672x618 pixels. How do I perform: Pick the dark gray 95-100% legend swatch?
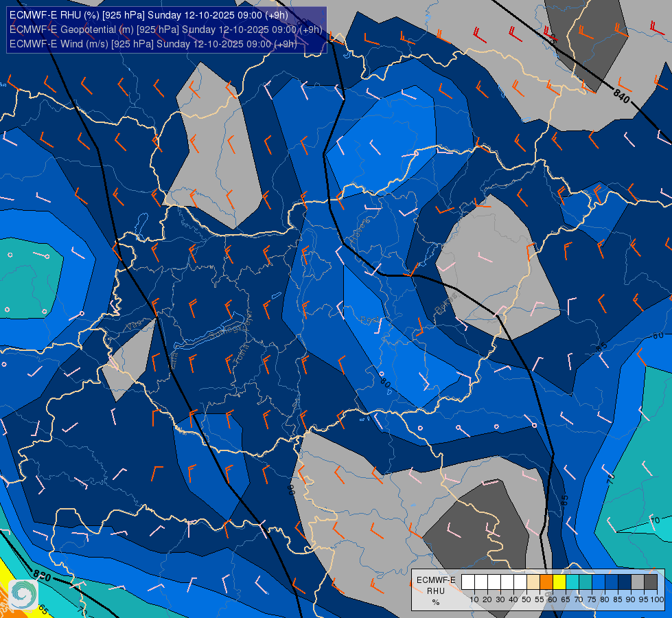pyautogui.click(x=651, y=582)
